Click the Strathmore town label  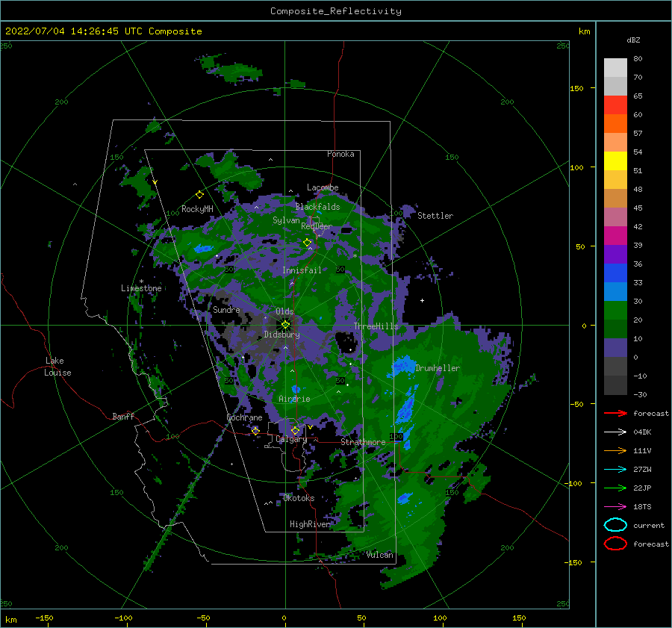[363, 442]
